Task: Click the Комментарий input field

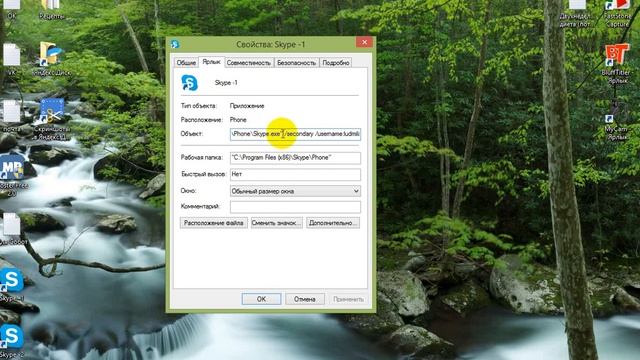Action: pos(295,207)
